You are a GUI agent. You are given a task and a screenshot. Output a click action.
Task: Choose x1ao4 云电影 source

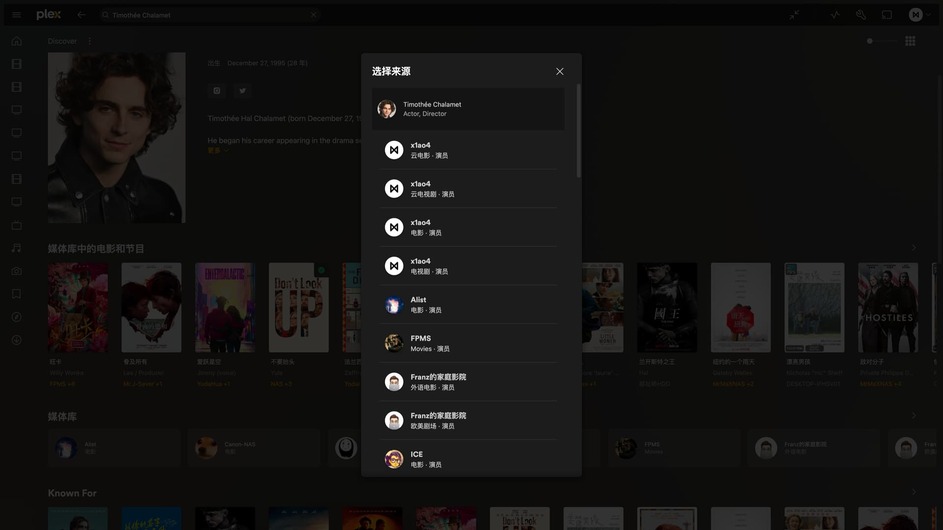pyautogui.click(x=468, y=150)
